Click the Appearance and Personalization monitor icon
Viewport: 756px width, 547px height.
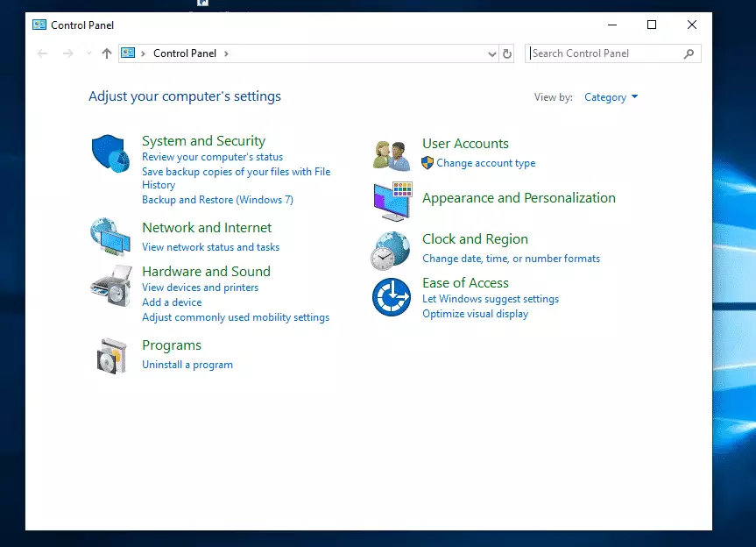[392, 201]
